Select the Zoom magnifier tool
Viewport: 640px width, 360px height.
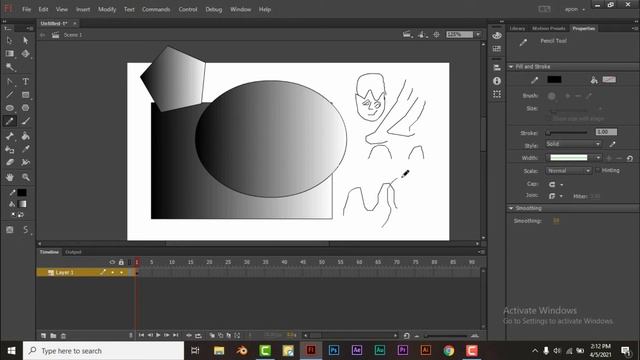click(25, 177)
